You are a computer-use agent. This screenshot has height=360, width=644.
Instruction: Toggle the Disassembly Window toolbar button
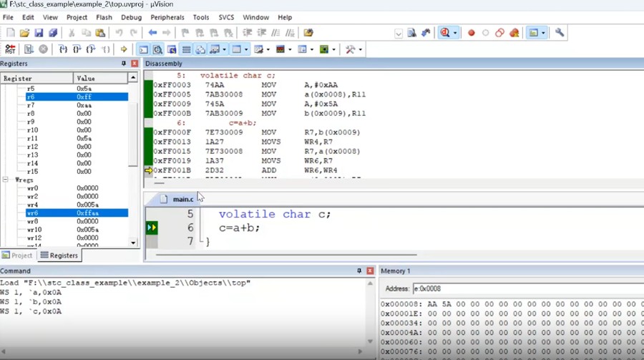pyautogui.click(x=157, y=49)
